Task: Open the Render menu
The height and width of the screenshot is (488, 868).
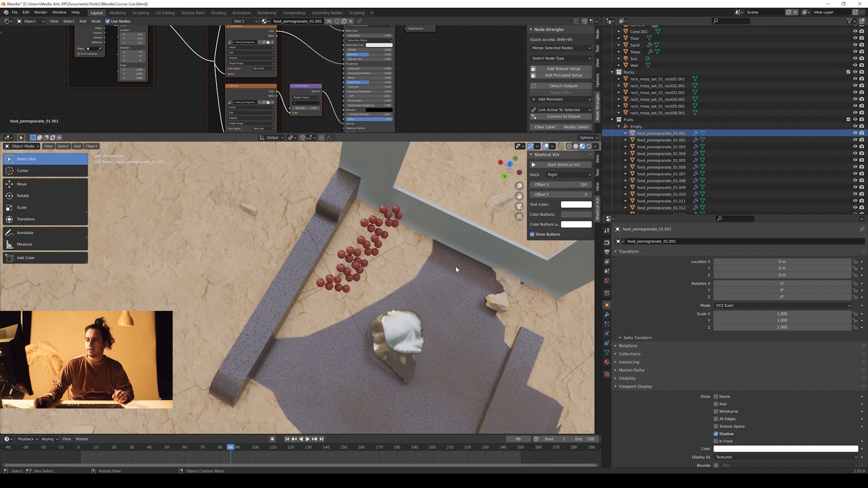Action: 41,12
